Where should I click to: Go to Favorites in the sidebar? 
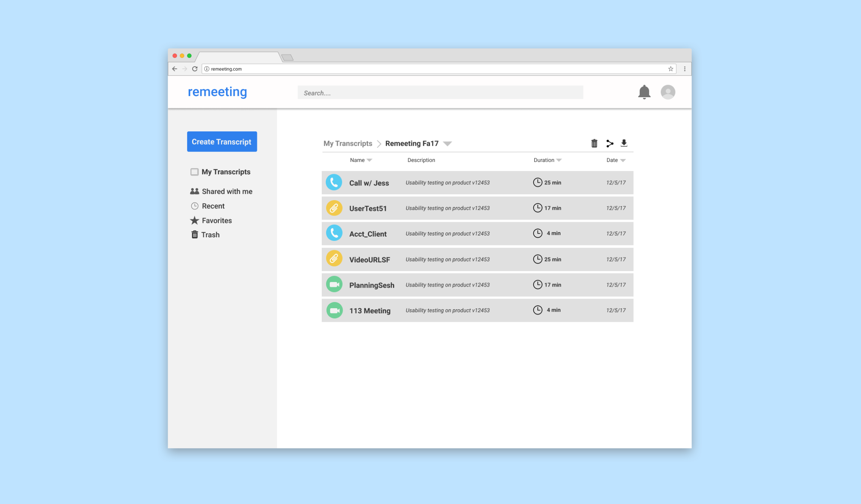pyautogui.click(x=216, y=221)
